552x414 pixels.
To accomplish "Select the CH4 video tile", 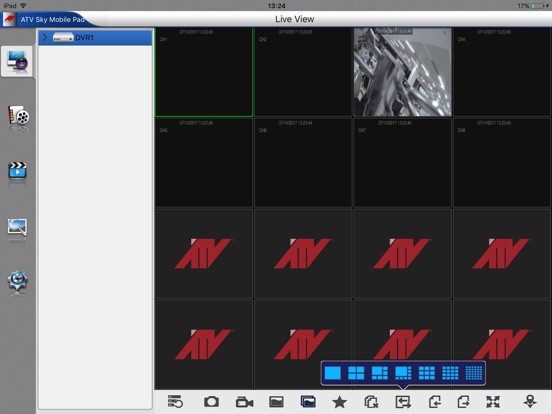I will (x=502, y=72).
